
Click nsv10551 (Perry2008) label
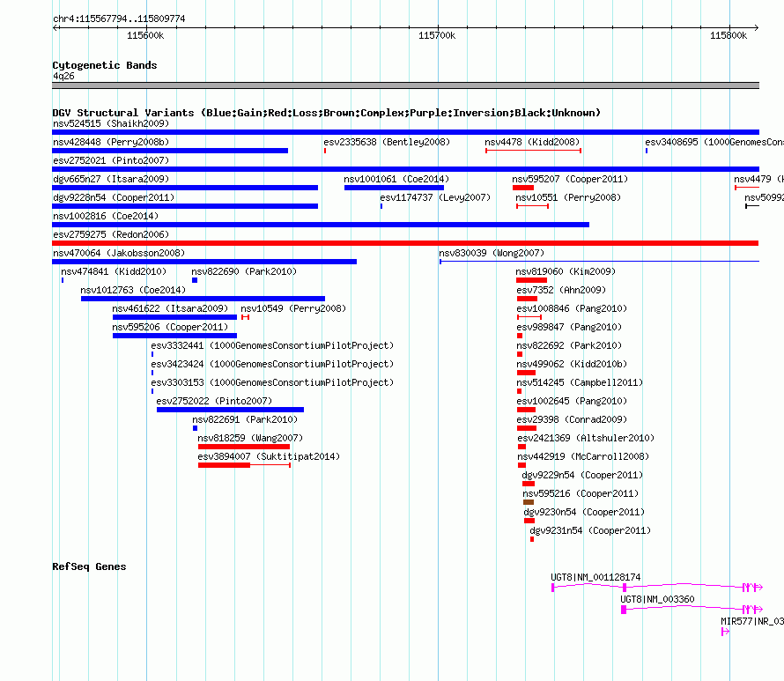tap(568, 197)
